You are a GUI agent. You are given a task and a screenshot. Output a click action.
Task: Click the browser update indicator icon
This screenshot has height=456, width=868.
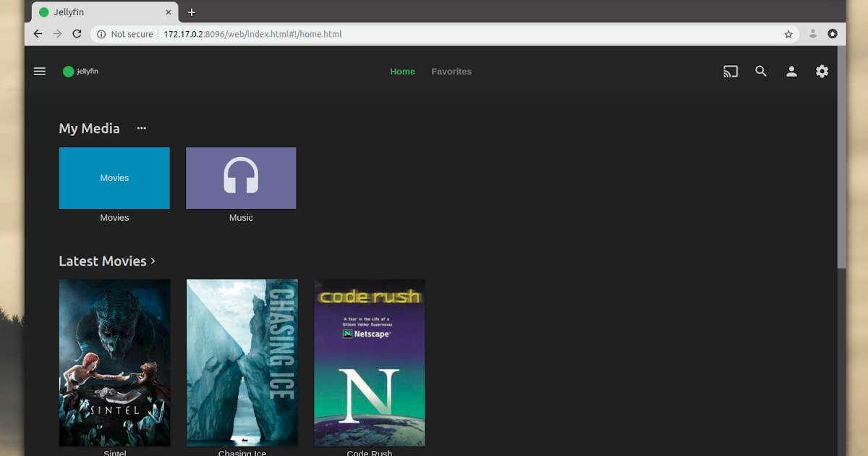[833, 34]
